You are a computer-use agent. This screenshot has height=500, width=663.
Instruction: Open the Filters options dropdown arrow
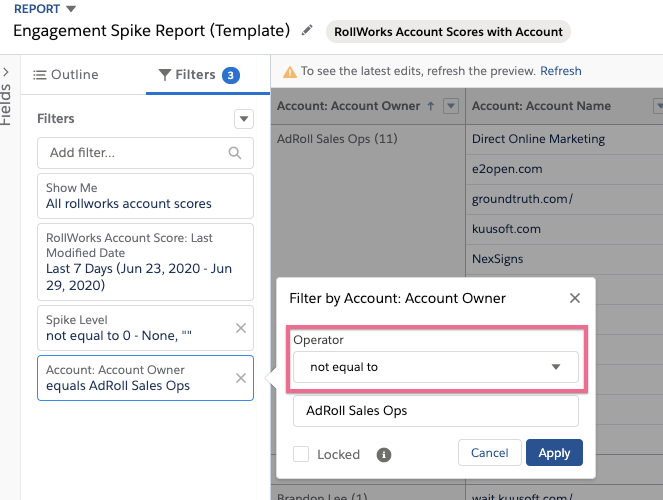point(244,119)
